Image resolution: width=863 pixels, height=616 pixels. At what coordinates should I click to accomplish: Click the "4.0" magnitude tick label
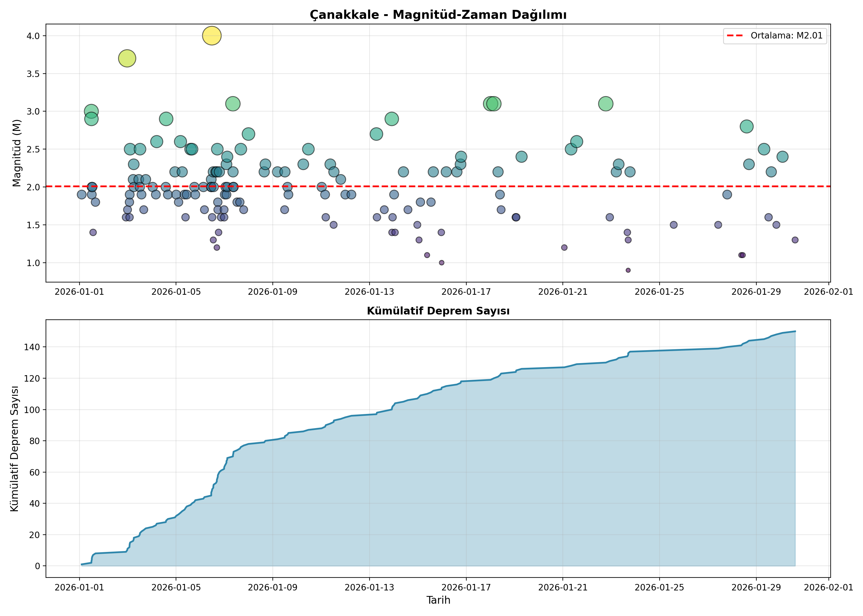coord(33,36)
